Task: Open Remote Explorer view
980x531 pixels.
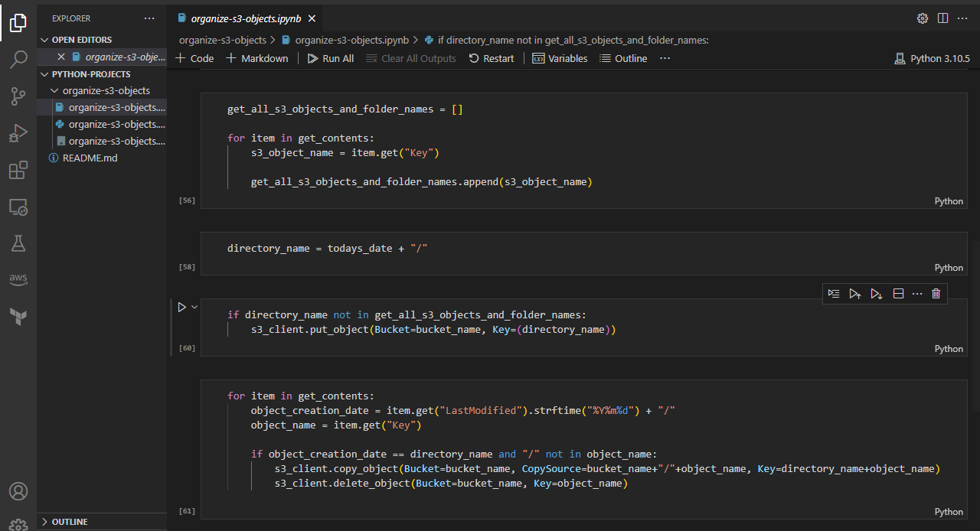Action: coord(18,207)
